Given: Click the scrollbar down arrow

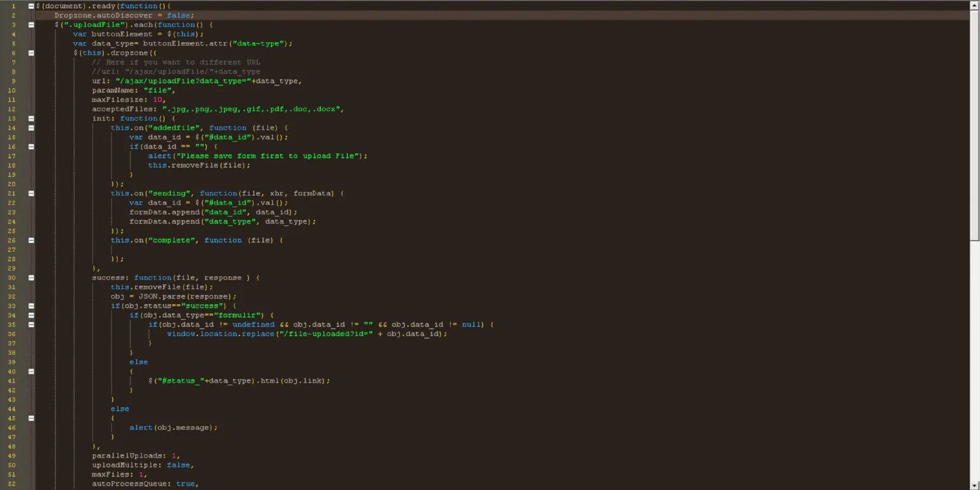Looking at the screenshot, I should (976, 486).
